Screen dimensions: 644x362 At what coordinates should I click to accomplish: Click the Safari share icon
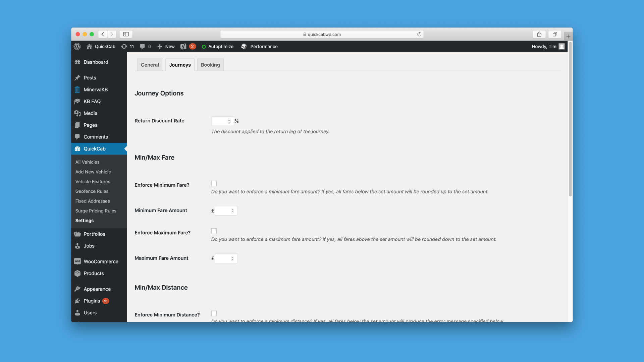539,34
